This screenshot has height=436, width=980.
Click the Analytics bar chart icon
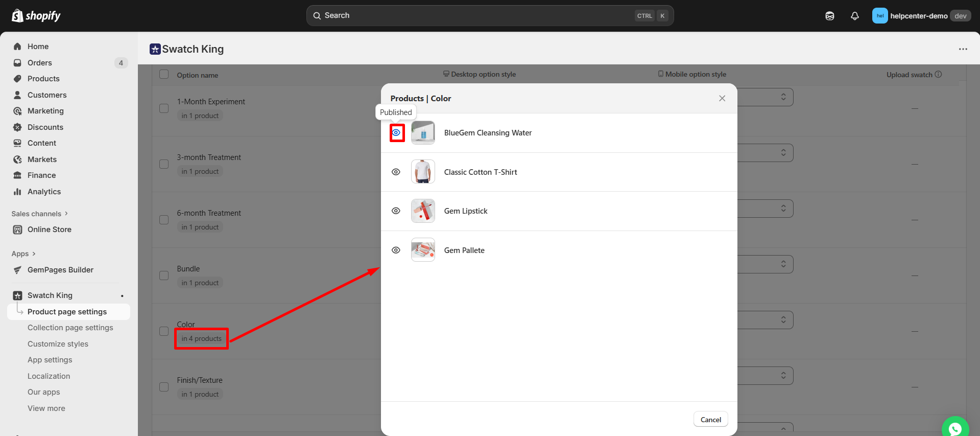point(17,192)
